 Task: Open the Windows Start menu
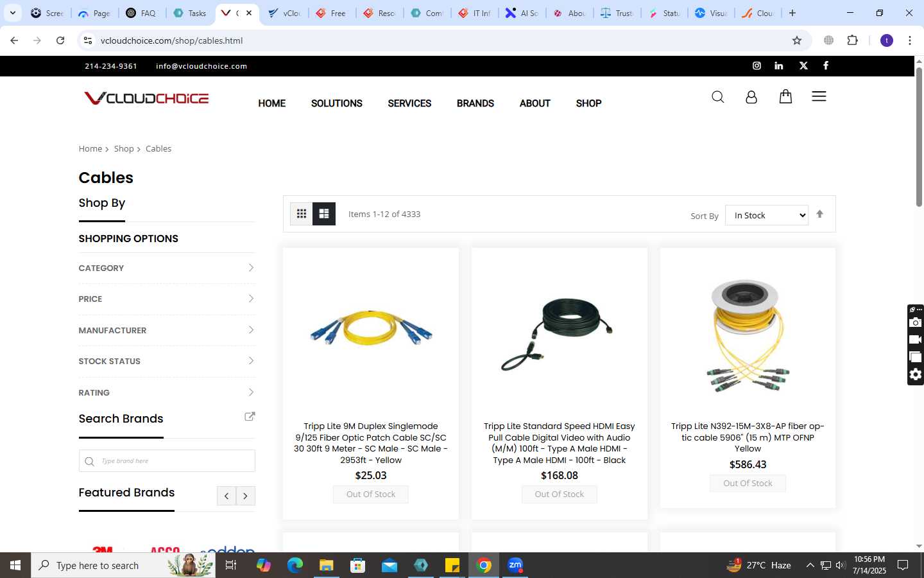15,565
